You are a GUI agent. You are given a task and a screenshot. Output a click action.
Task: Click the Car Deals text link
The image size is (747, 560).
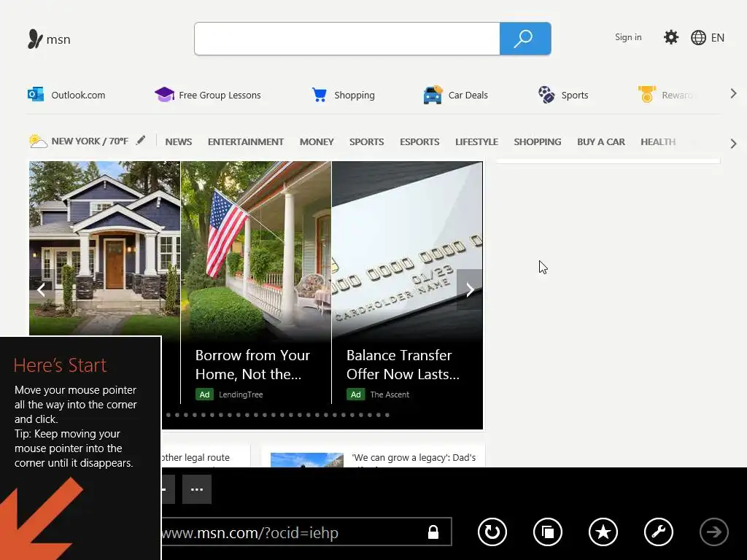[x=468, y=96]
